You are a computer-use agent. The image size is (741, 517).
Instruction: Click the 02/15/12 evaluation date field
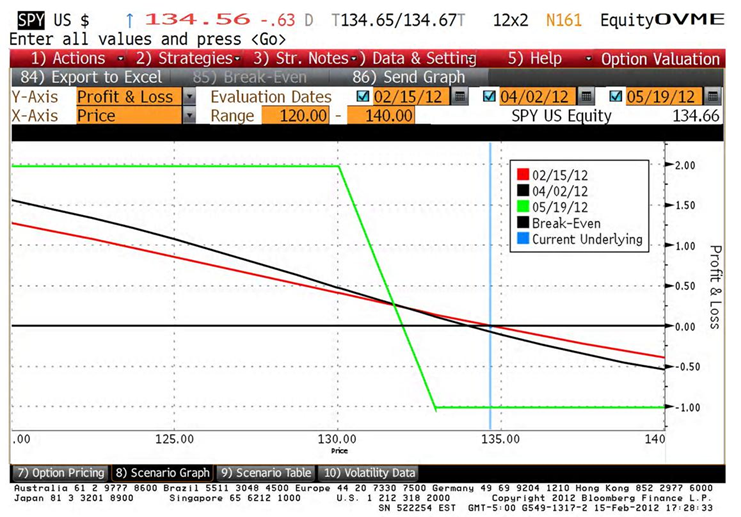[x=410, y=96]
